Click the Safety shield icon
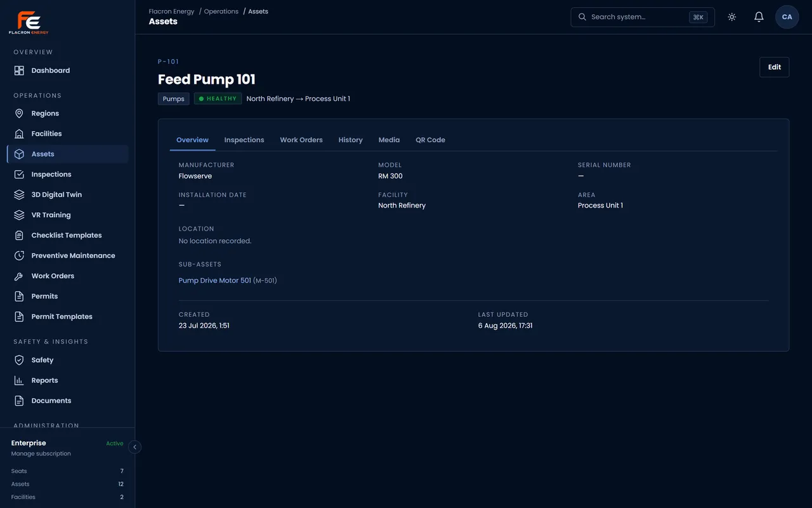812x508 pixels. [19, 360]
